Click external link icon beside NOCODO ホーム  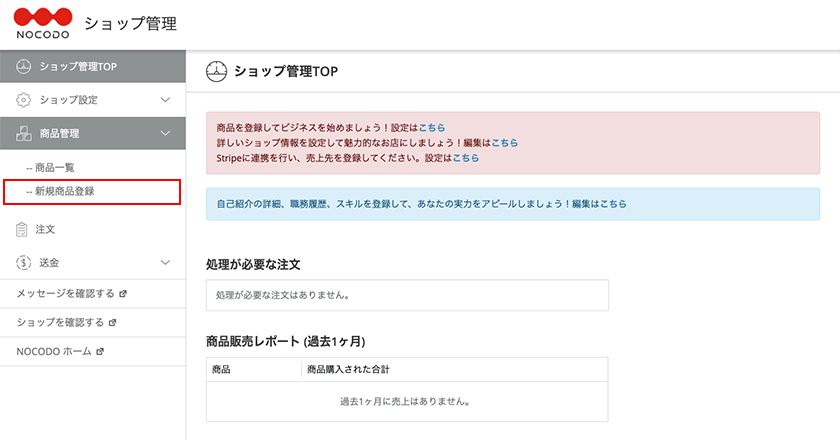tap(100, 352)
